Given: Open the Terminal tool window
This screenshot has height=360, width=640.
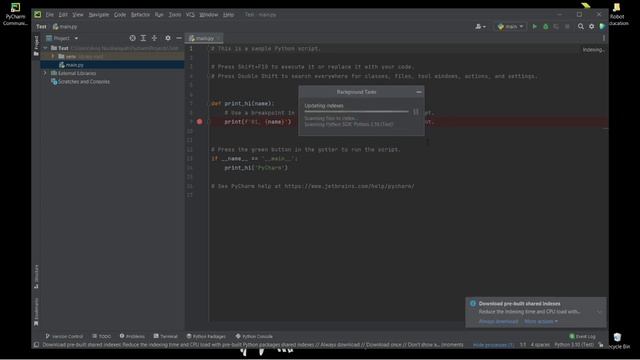Looking at the screenshot, I should pos(166,336).
